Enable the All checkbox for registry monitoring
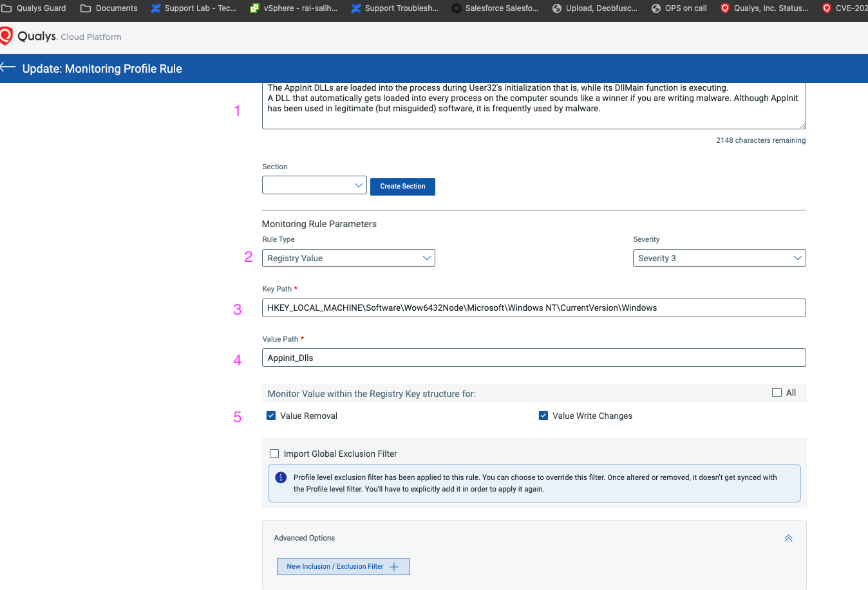868x590 pixels. 777,392
